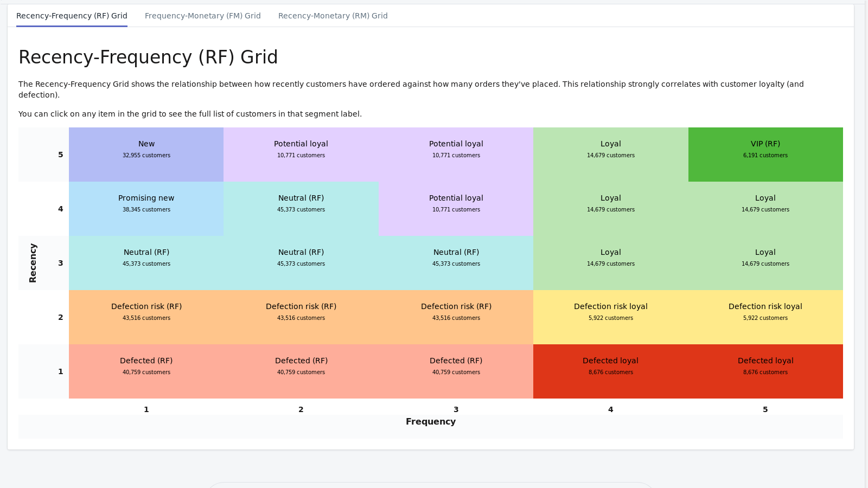Open the New segment with 32,955 customers
Screen dimensions: 868x488
146,155
